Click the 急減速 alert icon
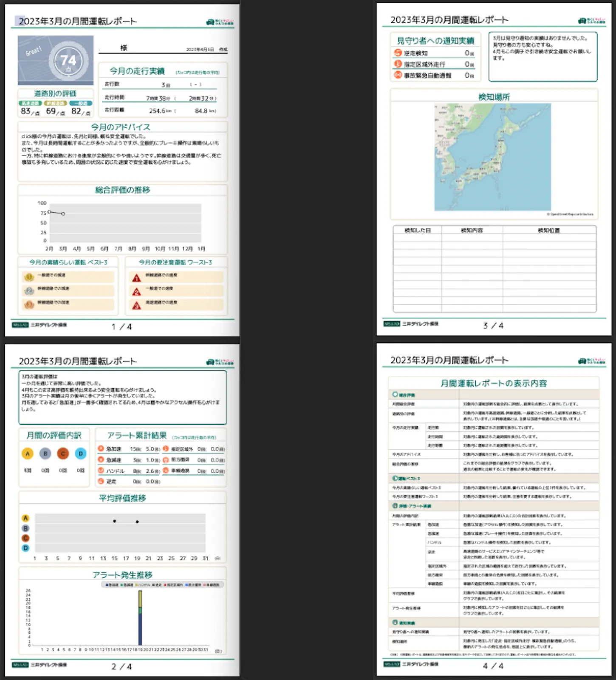The height and width of the screenshot is (680, 616). (x=101, y=459)
